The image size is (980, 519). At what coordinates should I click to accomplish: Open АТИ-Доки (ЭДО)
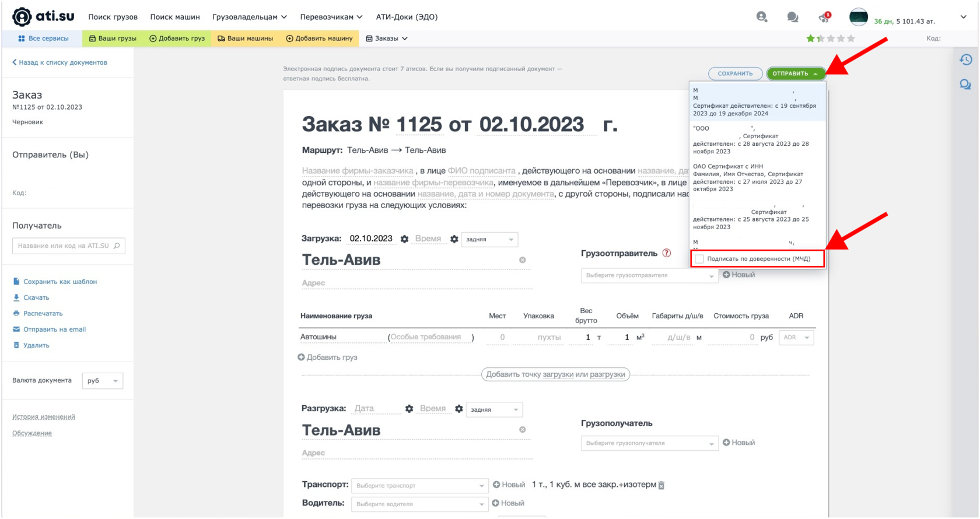tap(407, 17)
